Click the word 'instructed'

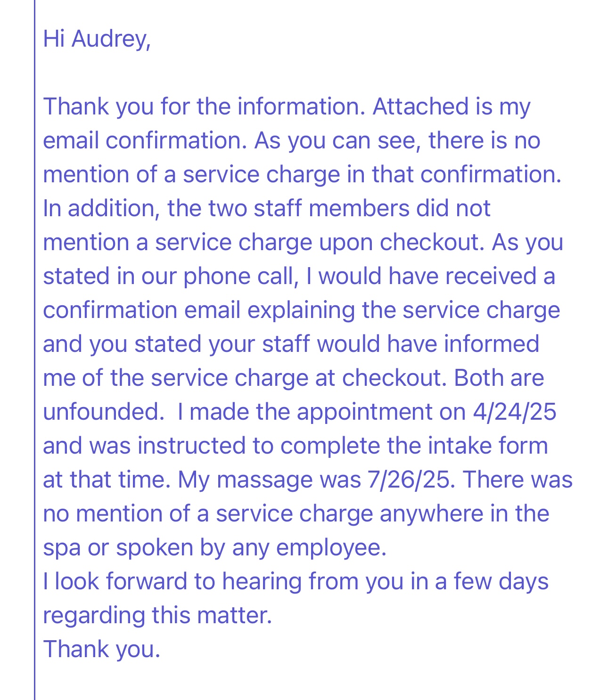191,446
